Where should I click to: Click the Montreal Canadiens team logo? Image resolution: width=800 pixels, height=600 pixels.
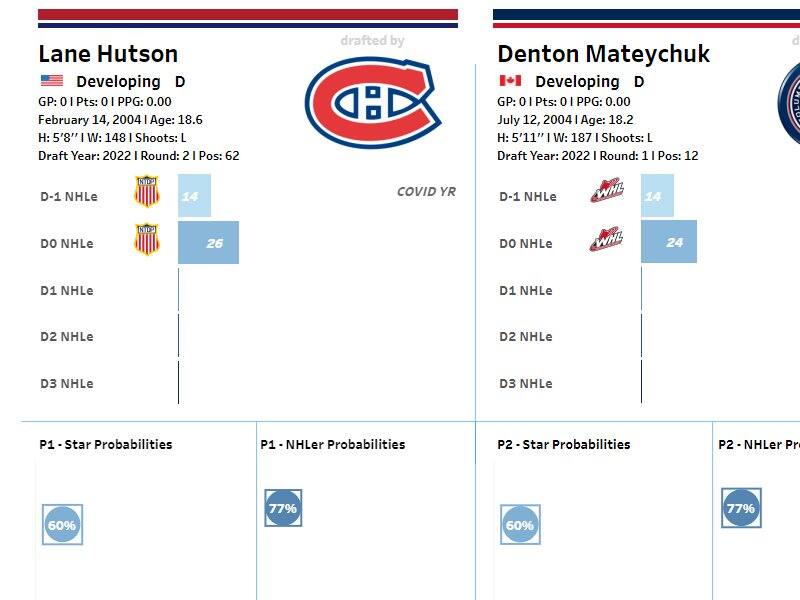pyautogui.click(x=373, y=99)
